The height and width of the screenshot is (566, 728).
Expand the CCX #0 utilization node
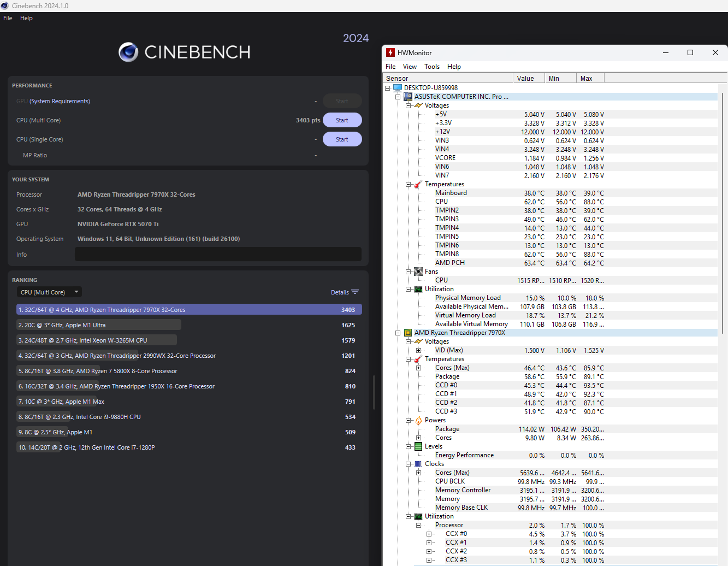click(429, 534)
